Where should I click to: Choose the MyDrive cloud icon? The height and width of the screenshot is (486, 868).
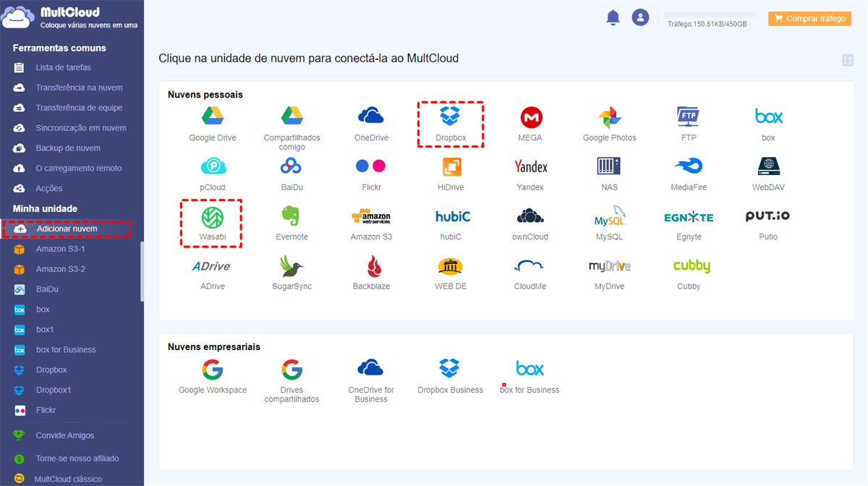(x=609, y=266)
